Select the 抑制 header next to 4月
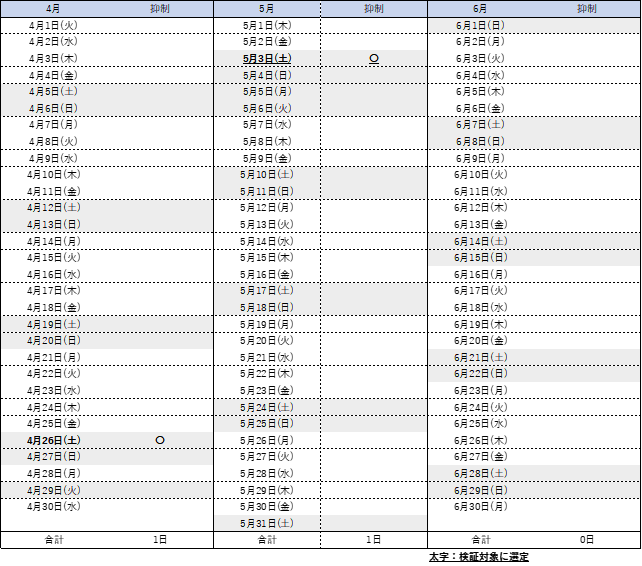Image resolution: width=642 pixels, height=566 pixels. pos(160,8)
